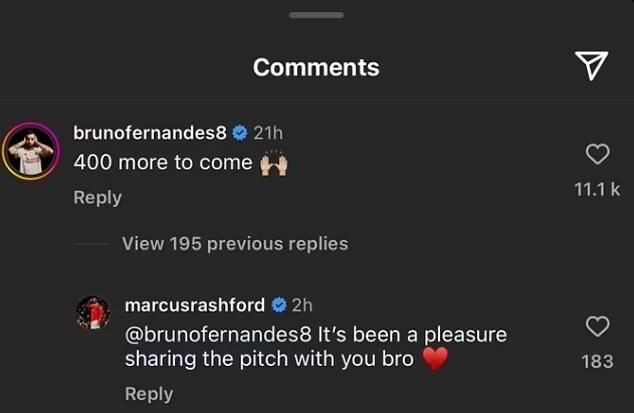Open brunofernandes8 username link
The image size is (634, 413).
(x=150, y=133)
